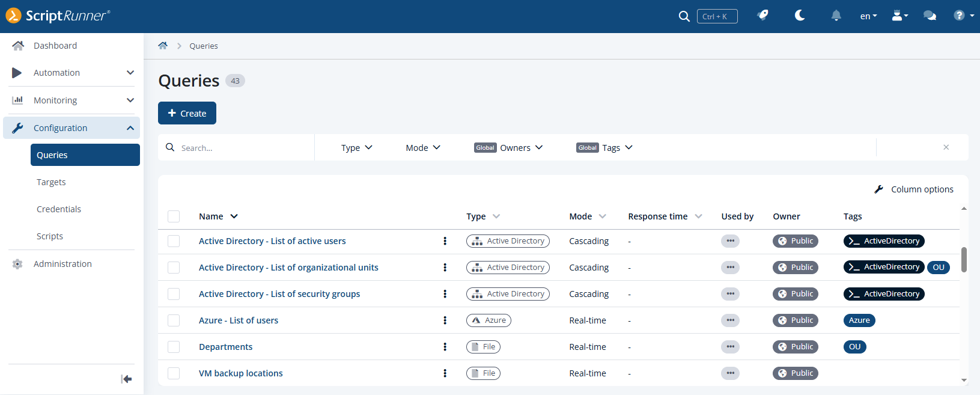Show Used by details for Departments row
The image size is (980, 395).
[x=730, y=347]
